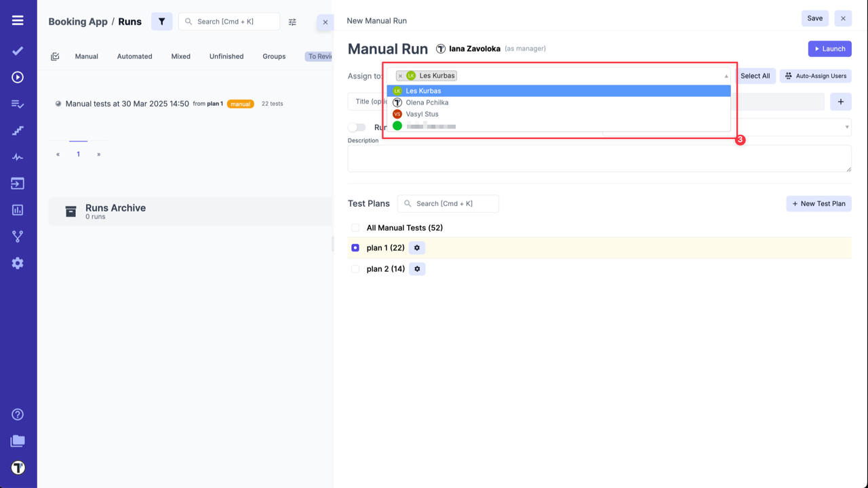This screenshot has height=488, width=868.
Task: Open the hamburger menu in sidebar
Action: point(18,21)
